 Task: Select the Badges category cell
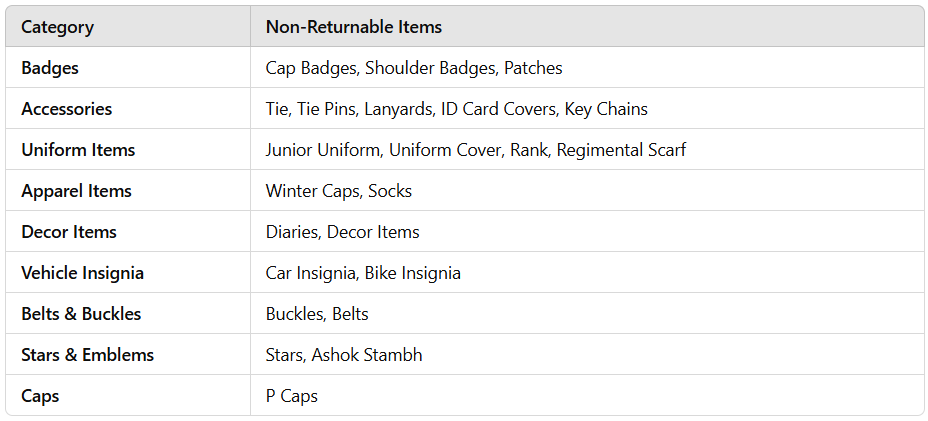click(128, 68)
